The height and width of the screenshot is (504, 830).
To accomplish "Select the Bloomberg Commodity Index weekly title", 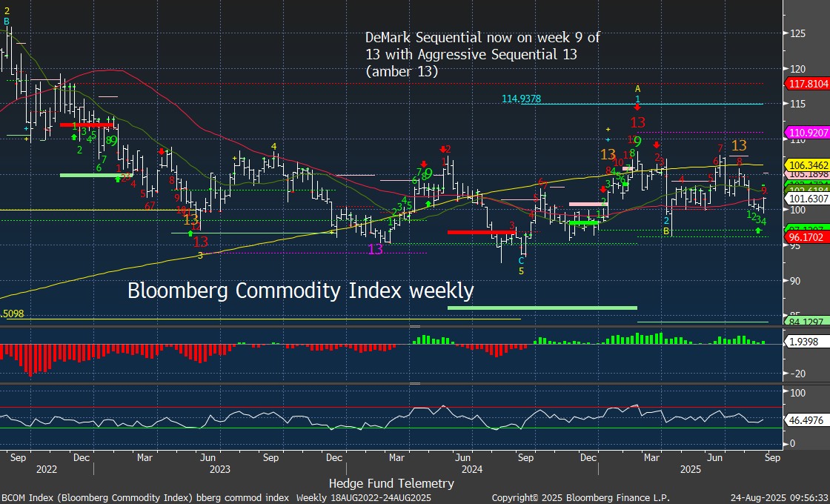I will point(300,291).
